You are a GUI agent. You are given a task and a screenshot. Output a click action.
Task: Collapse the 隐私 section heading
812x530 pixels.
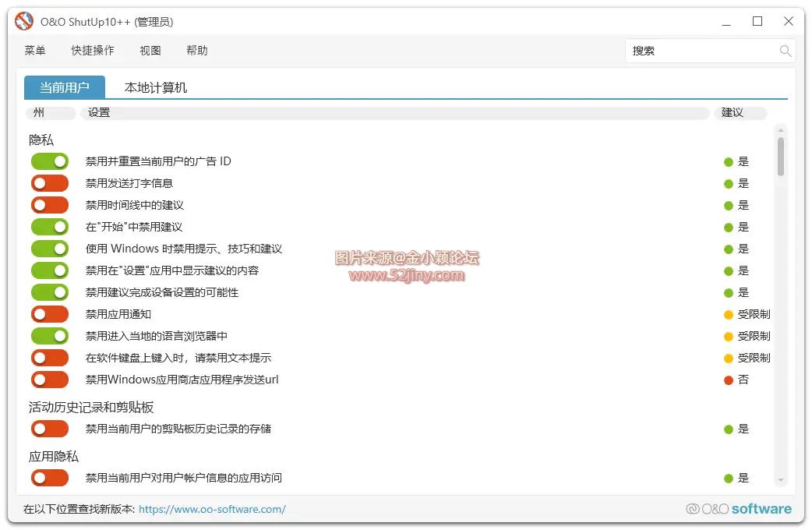[41, 140]
